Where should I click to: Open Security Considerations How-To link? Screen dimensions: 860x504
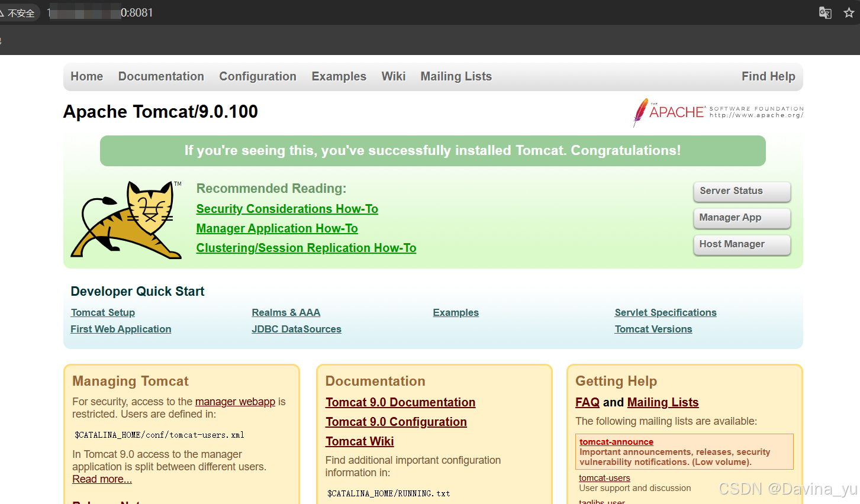click(287, 209)
